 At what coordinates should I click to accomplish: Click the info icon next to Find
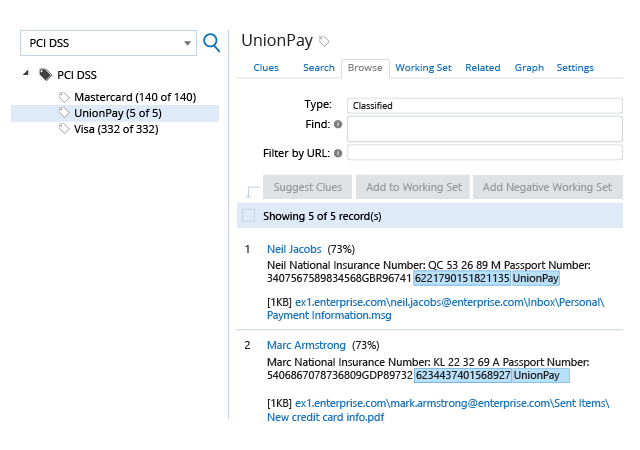pyautogui.click(x=338, y=124)
